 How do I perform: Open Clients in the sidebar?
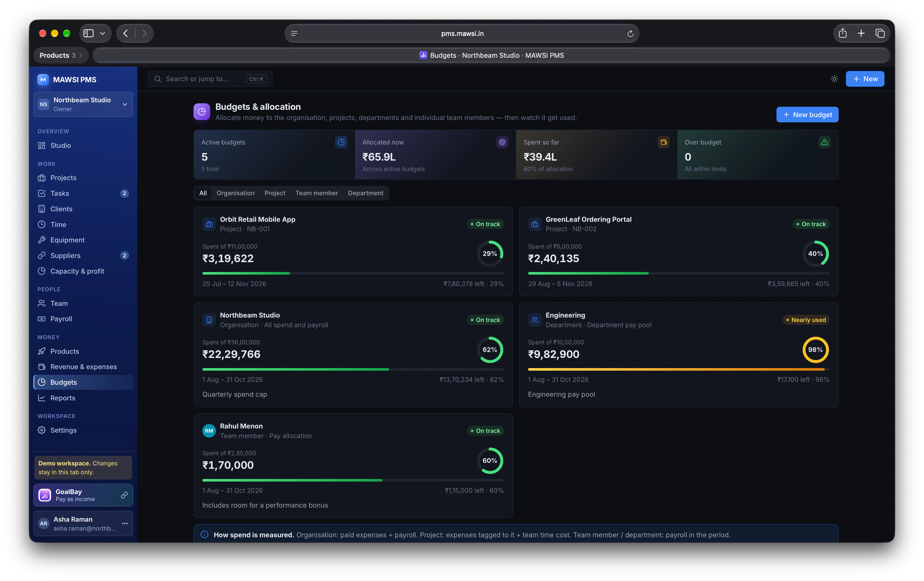pyautogui.click(x=83, y=209)
